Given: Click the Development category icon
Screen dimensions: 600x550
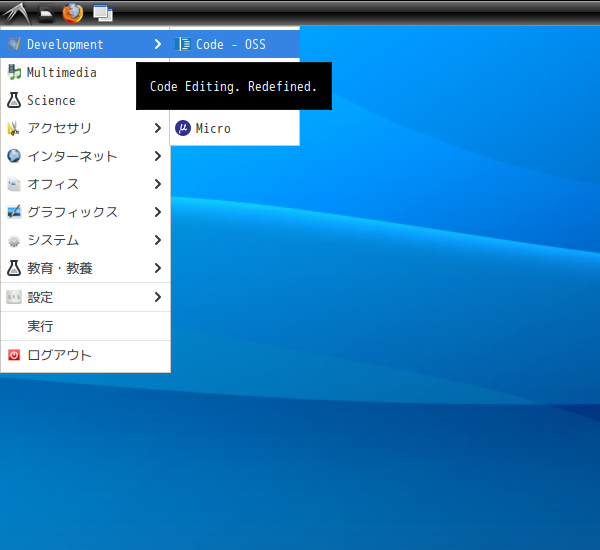Looking at the screenshot, I should tap(14, 44).
